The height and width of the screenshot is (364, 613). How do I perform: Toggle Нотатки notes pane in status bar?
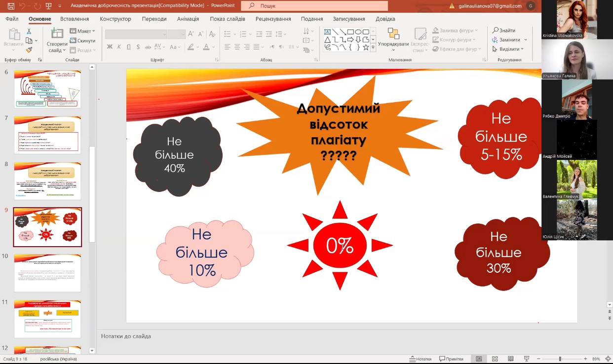coord(421,359)
